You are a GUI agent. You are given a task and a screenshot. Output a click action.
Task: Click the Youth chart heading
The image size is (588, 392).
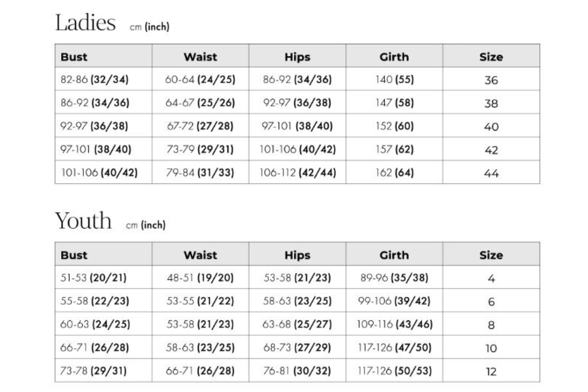point(83,221)
